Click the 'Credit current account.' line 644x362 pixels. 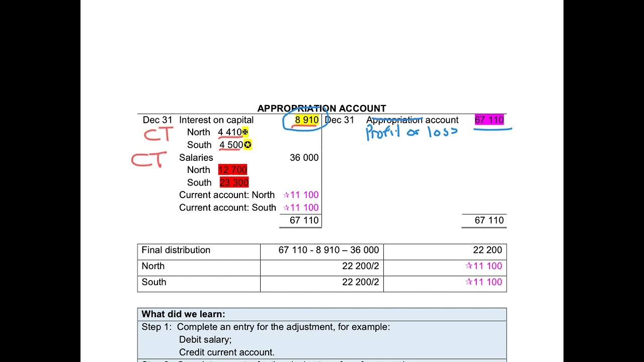227,352
